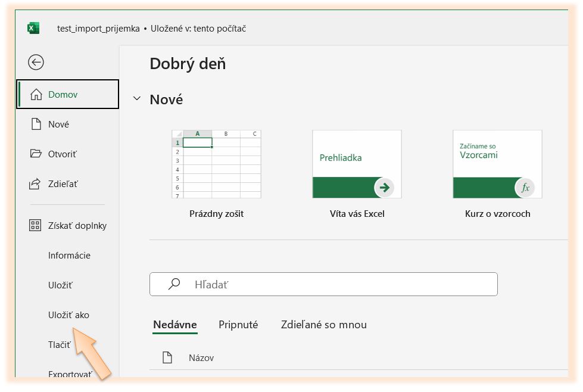Click the Nové blank page icon

click(x=36, y=125)
